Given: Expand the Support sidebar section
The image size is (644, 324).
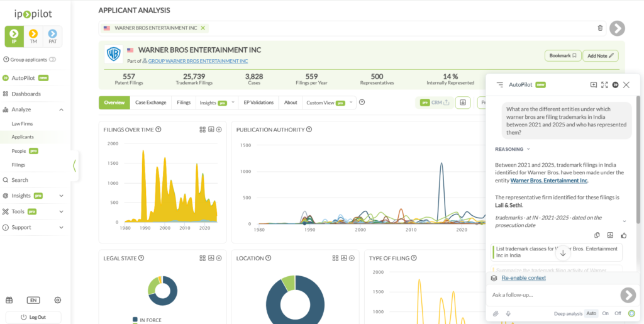Looking at the screenshot, I should tap(61, 227).
